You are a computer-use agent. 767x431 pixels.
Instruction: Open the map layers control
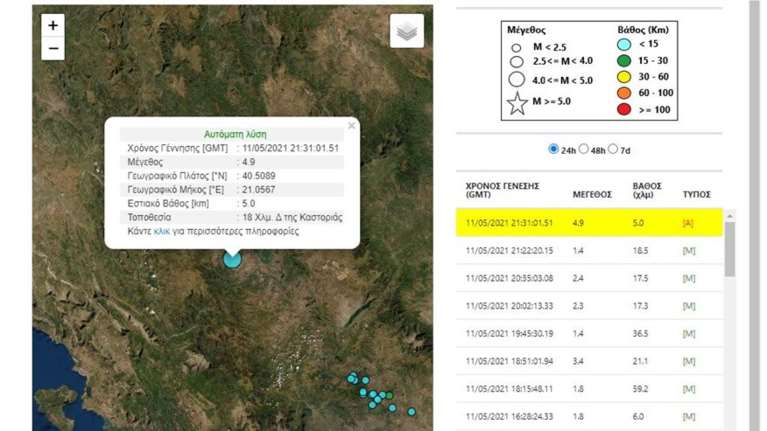click(406, 32)
